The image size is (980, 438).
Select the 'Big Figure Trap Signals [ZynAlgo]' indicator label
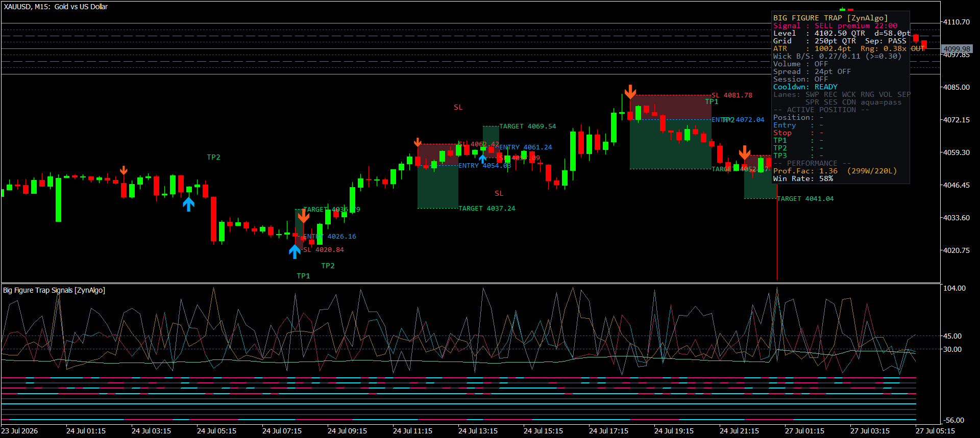click(54, 290)
